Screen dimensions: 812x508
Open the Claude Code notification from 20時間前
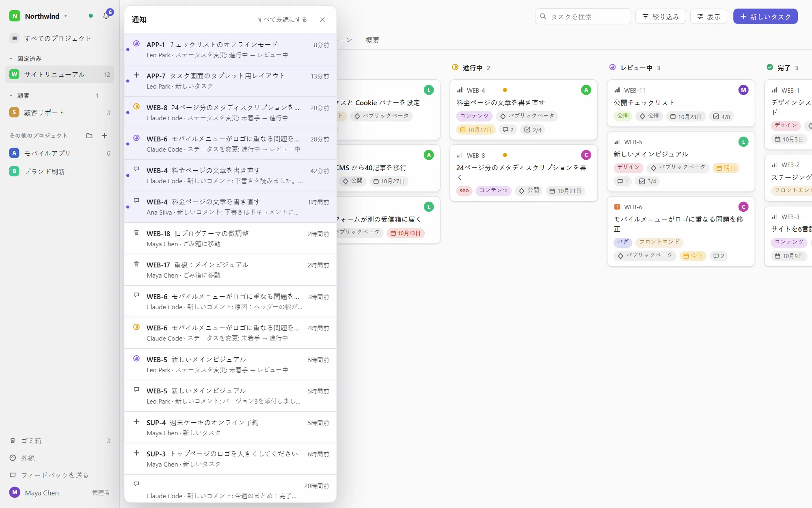(x=230, y=489)
